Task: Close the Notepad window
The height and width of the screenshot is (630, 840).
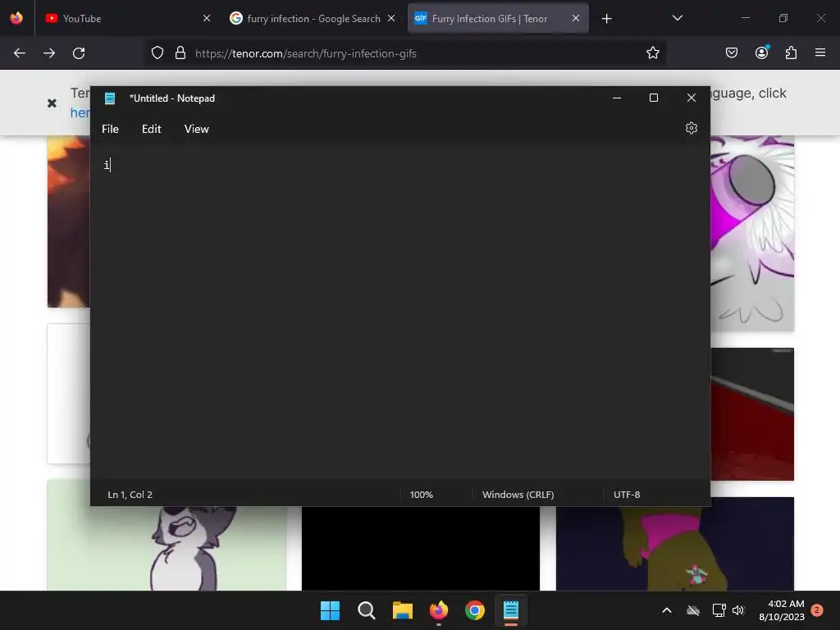Action: [691, 98]
